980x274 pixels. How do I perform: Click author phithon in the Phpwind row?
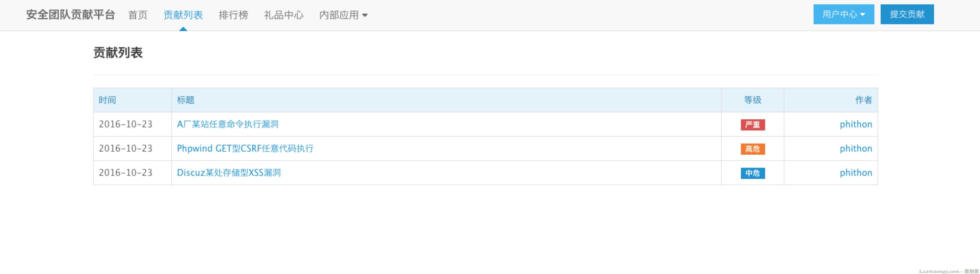(856, 149)
